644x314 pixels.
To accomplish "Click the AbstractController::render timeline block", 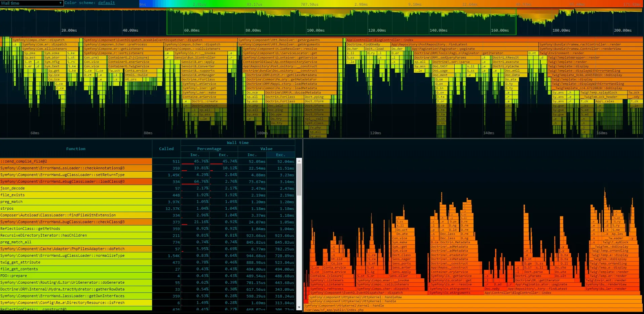I will point(590,44).
